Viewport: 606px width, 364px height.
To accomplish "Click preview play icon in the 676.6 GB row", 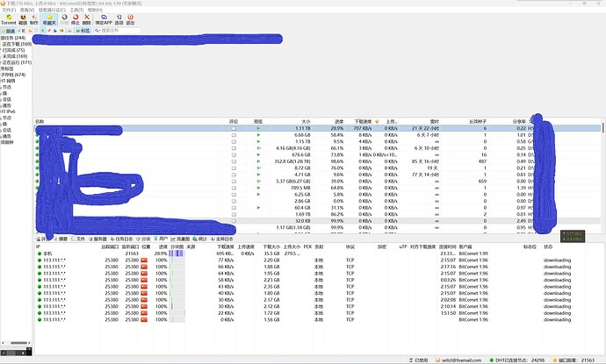I will tap(258, 154).
